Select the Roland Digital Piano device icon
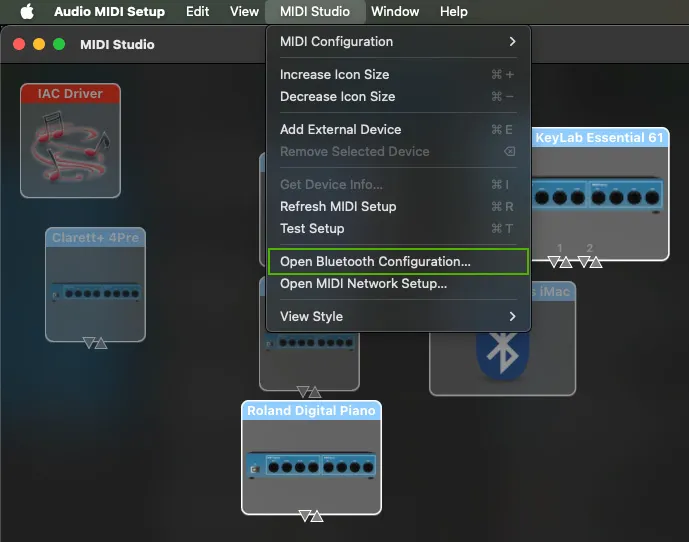689x542 pixels. pyautogui.click(x=311, y=458)
